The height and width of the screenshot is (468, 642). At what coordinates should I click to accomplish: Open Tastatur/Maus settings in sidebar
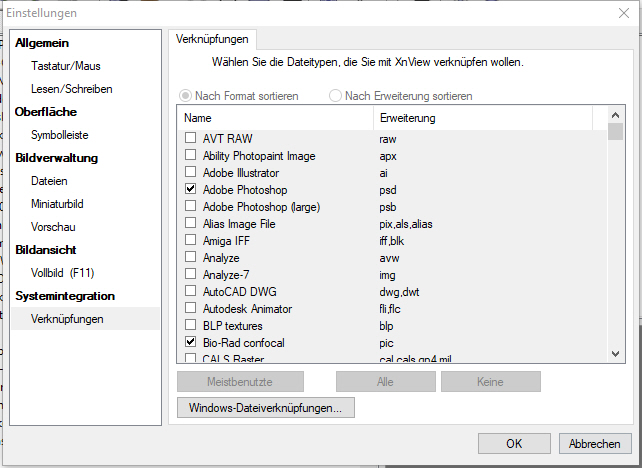(x=65, y=66)
